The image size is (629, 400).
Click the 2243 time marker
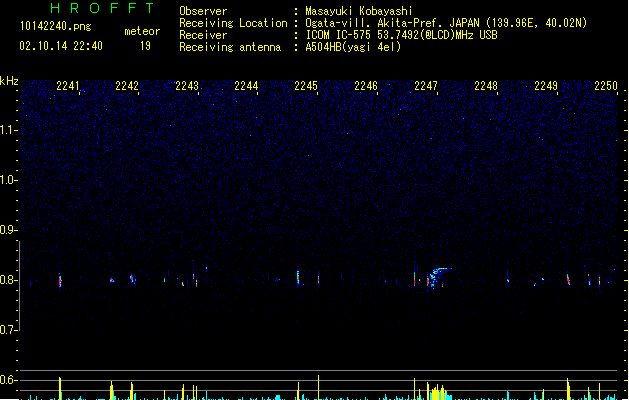187,86
